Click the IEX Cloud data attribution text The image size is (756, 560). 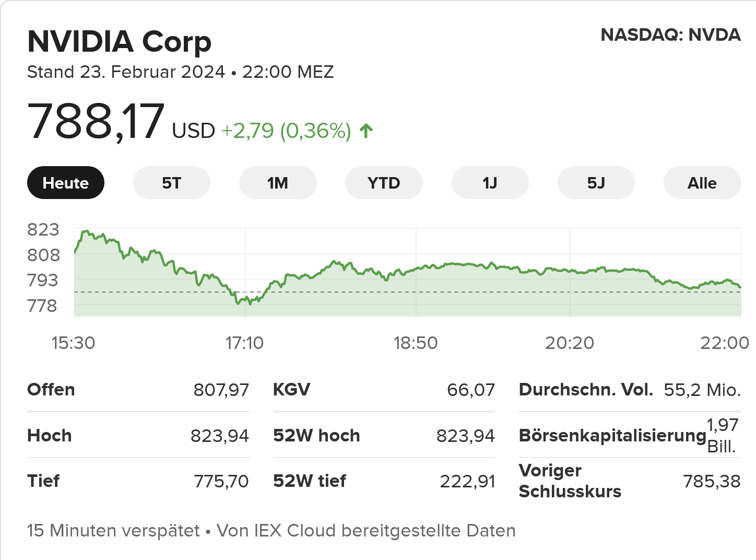pos(366,531)
